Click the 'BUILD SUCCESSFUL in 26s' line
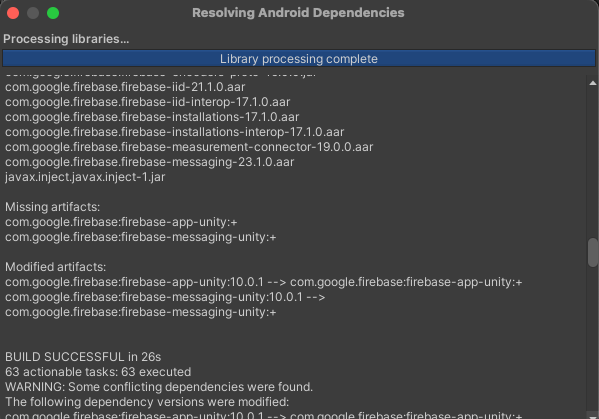This screenshot has height=419, width=599. (83, 357)
